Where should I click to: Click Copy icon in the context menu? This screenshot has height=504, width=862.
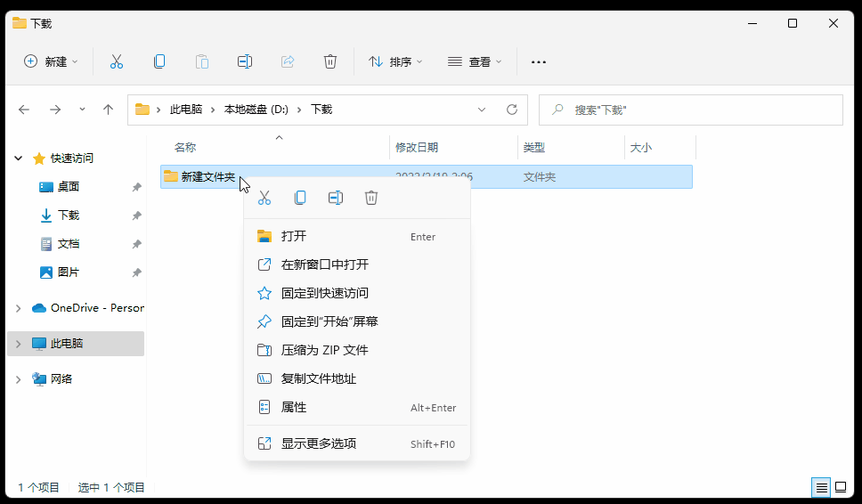pos(300,198)
